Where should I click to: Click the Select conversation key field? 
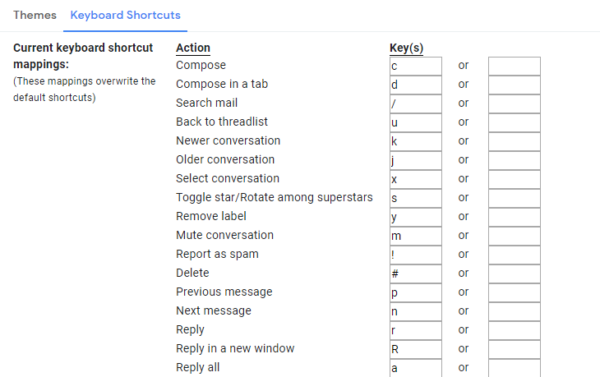[416, 180]
